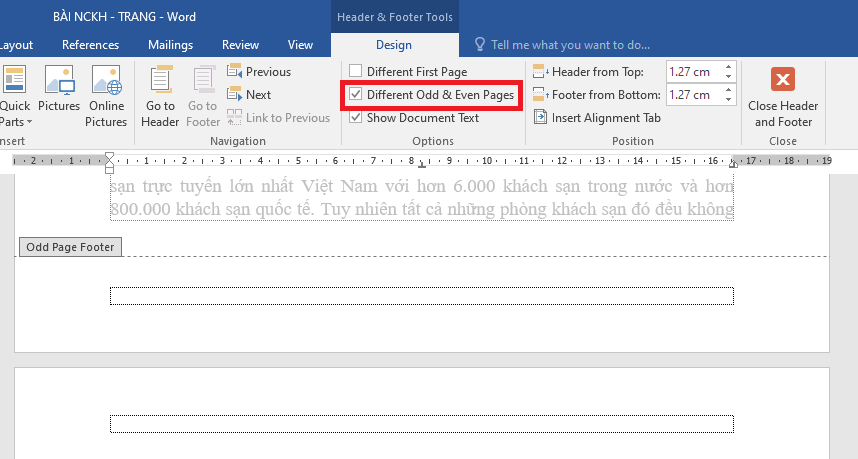Toggle Show Document Text option
The image size is (858, 459).
coord(356,118)
